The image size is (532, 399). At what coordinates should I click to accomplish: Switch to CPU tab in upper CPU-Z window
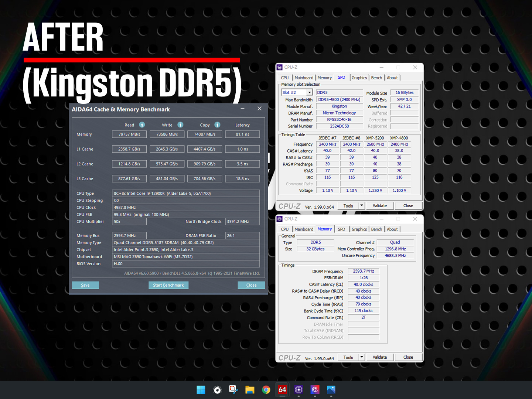(x=285, y=78)
